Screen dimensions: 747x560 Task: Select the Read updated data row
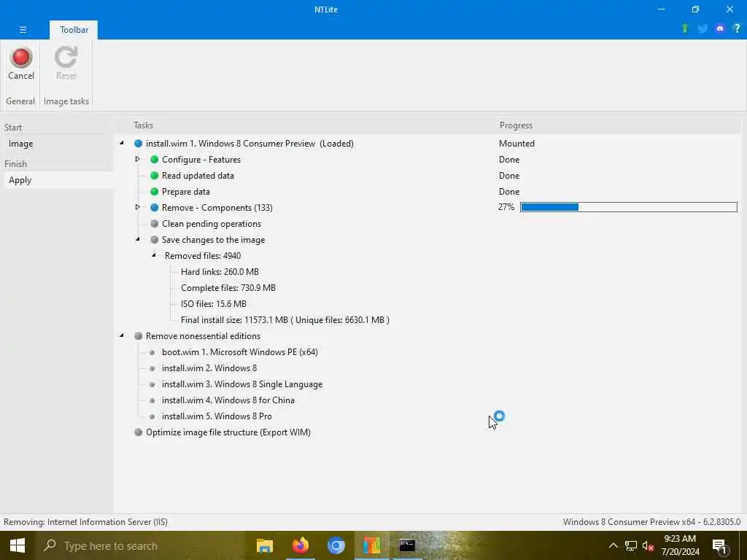click(x=198, y=176)
